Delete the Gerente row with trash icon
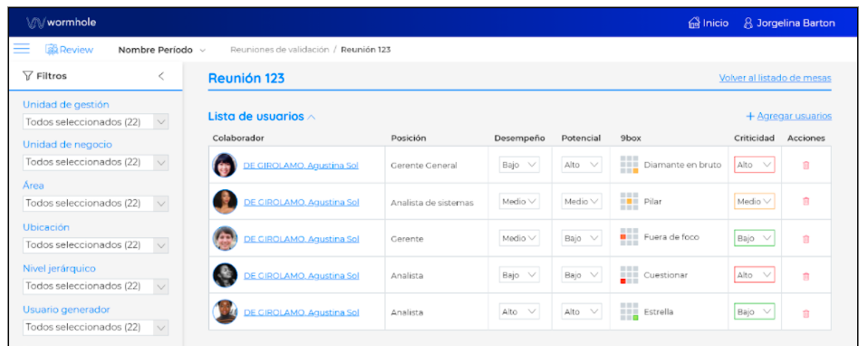 click(x=806, y=238)
